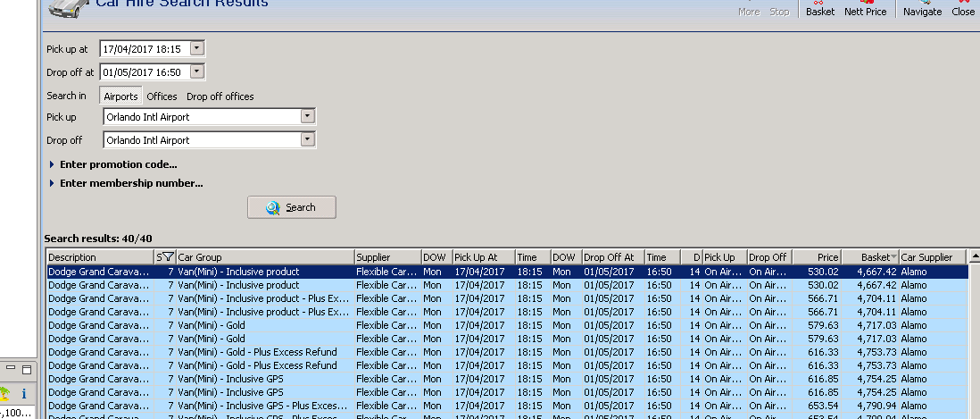Click the Search button with magnifier icon
Viewport: 980px width, 419px height.
(x=292, y=207)
